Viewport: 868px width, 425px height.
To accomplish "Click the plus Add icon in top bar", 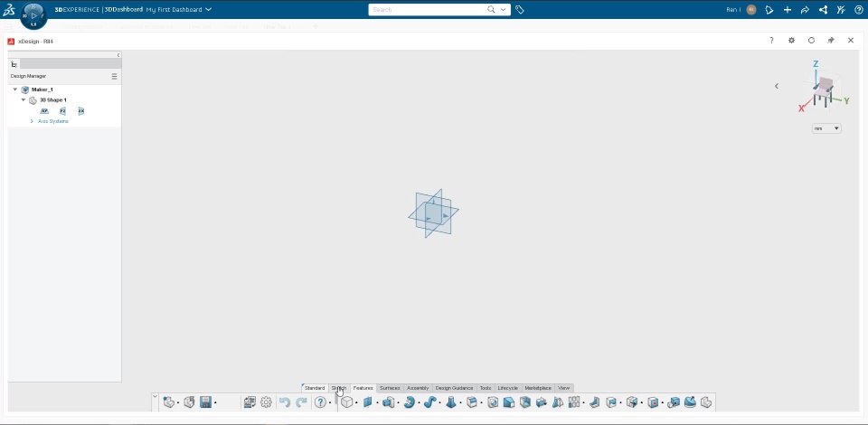I will click(788, 9).
